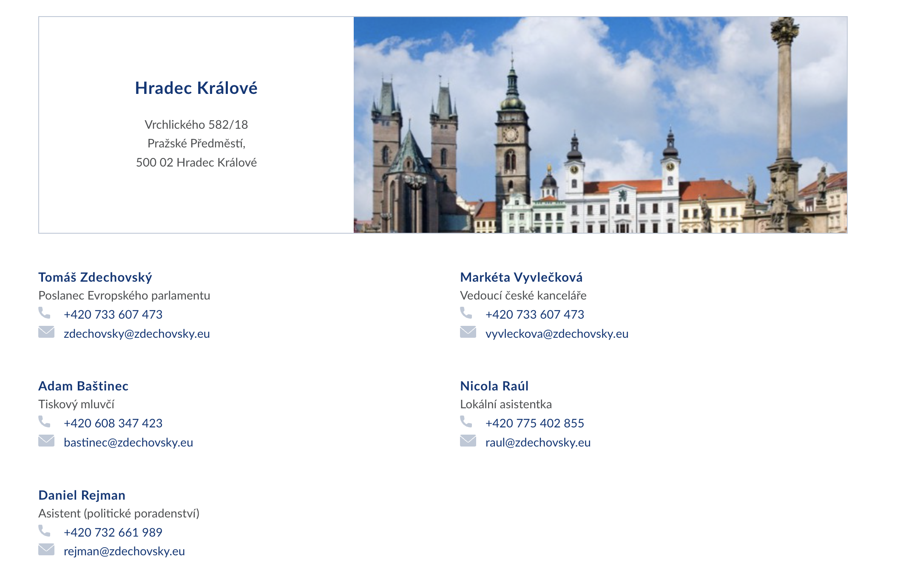Click envelope icon beside bastinec@zdechovsky.eu
Image resolution: width=903 pixels, height=588 pixels.
[x=46, y=441]
